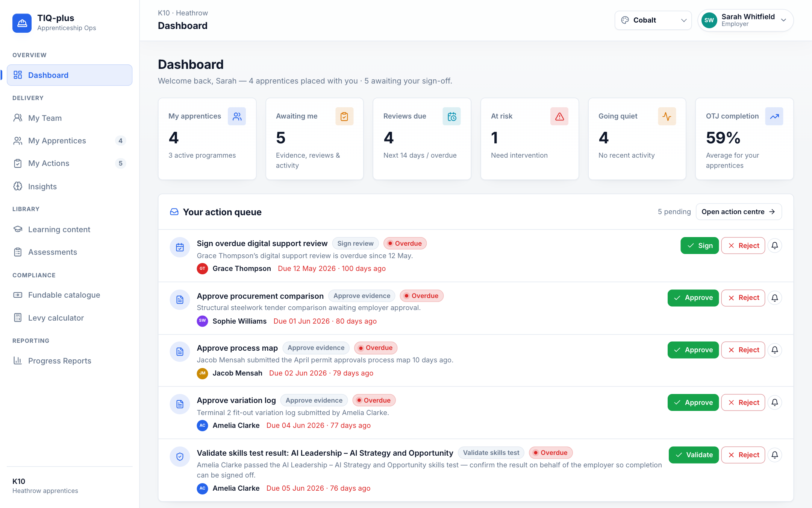Viewport: 812px width, 508px height.
Task: Open Levy calculator in the sidebar
Action: pyautogui.click(x=70, y=318)
